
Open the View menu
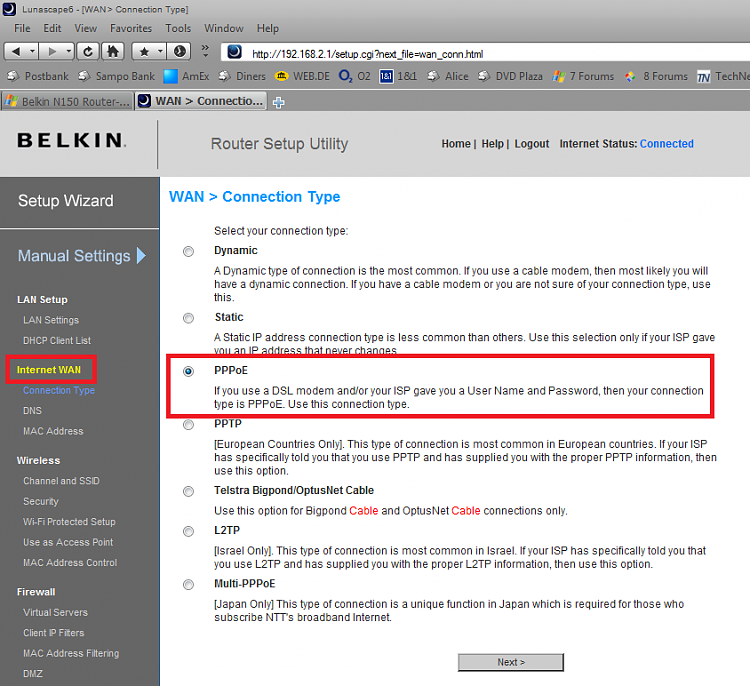click(x=86, y=28)
